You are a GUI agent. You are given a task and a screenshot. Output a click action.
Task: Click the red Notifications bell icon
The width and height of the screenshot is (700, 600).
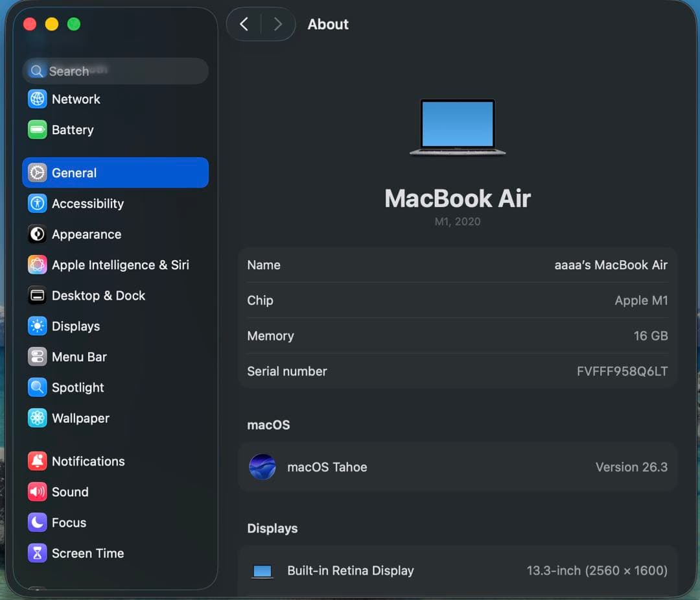coord(37,461)
